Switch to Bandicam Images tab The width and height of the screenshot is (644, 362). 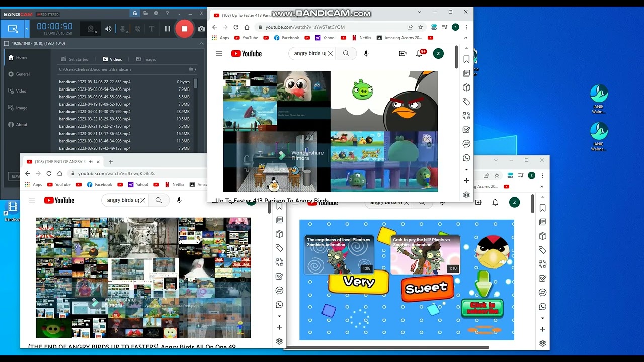pyautogui.click(x=146, y=59)
